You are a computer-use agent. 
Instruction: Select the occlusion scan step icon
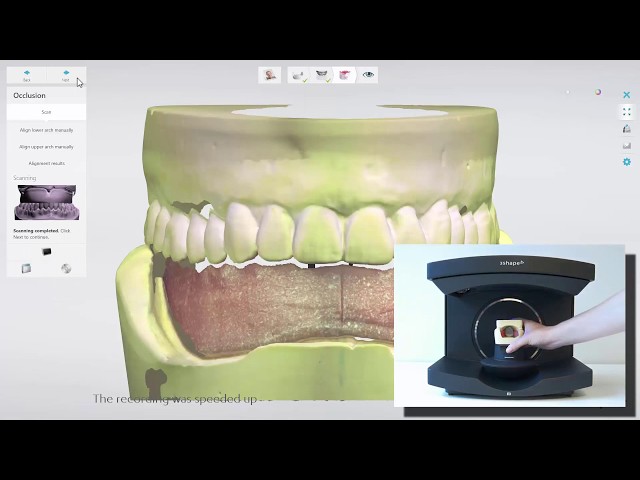click(344, 75)
